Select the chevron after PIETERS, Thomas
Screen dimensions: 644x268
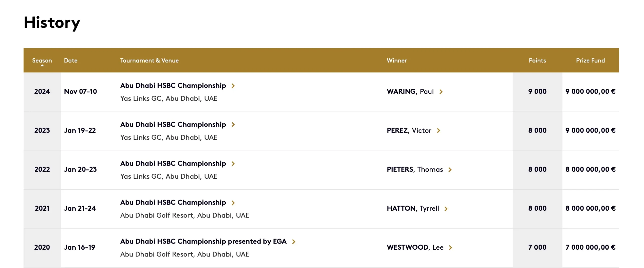click(x=450, y=170)
